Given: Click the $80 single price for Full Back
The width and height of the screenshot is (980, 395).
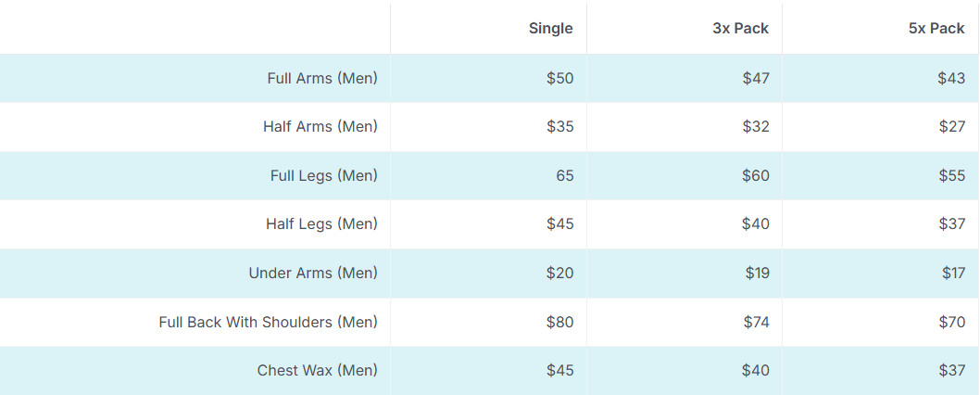Looking at the screenshot, I should click(560, 322).
